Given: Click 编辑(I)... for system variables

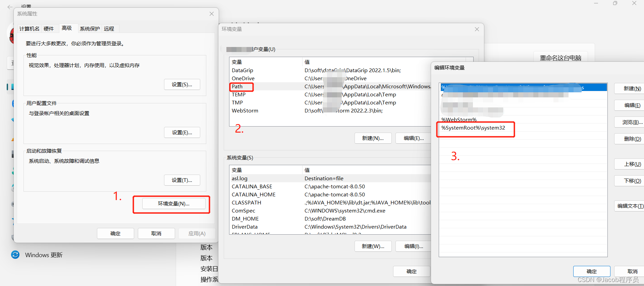Looking at the screenshot, I should [x=413, y=246].
